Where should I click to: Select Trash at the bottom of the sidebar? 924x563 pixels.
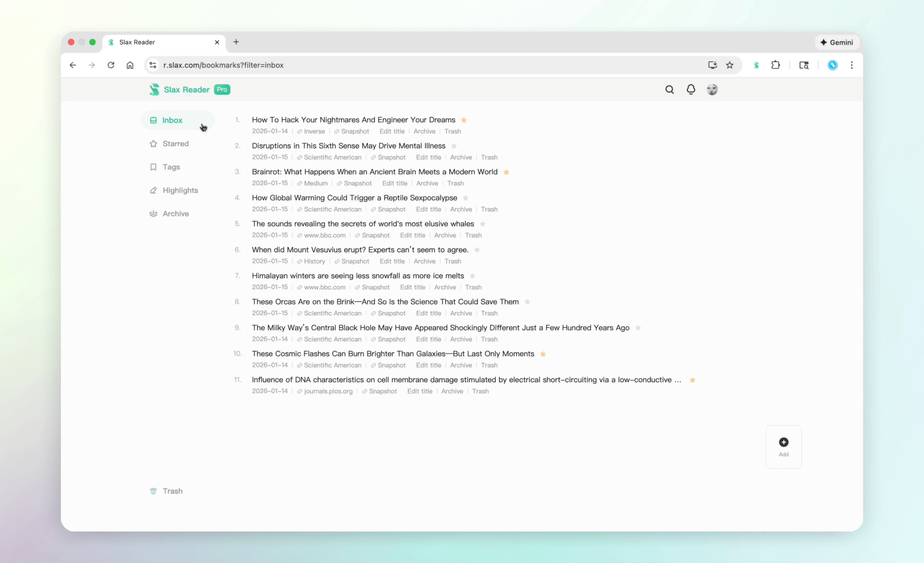click(172, 491)
